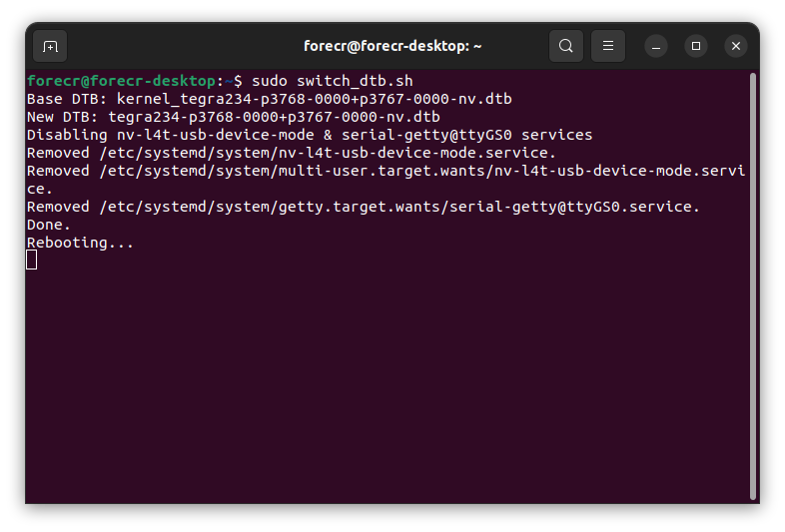This screenshot has height=532, width=785.
Task: Click the Done. output line
Action: click(49, 226)
